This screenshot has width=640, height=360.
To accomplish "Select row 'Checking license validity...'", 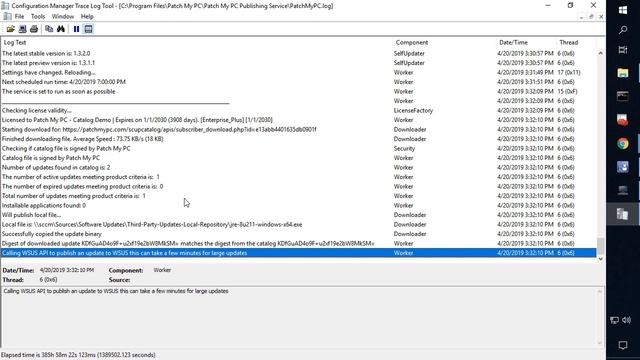I will [298, 110].
